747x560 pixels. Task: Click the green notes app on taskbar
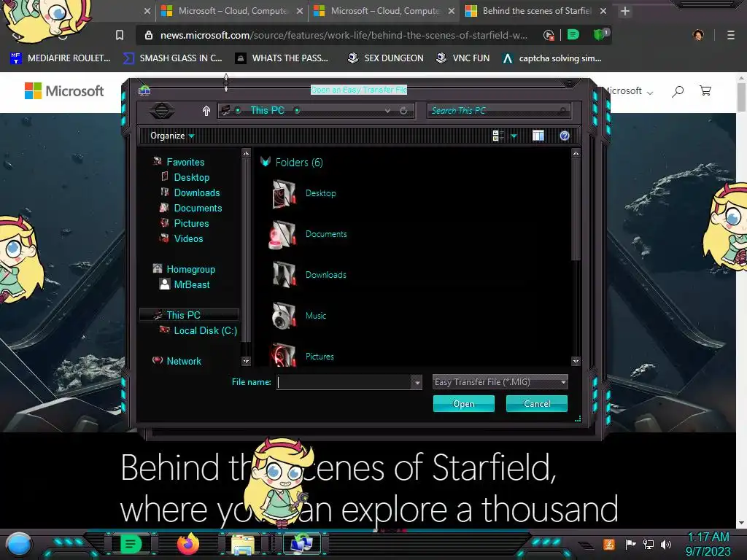coord(131,544)
